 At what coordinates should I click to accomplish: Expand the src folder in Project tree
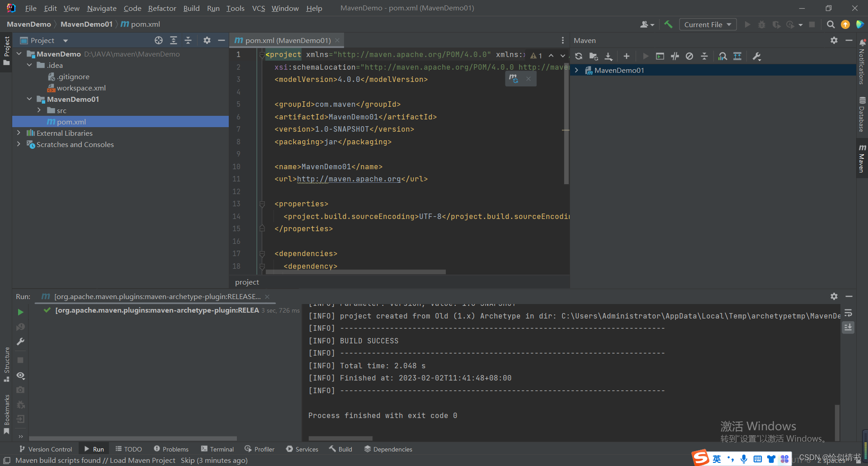40,110
